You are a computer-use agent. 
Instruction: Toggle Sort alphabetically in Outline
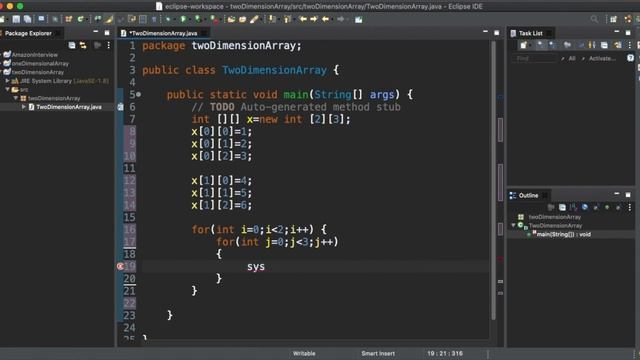point(573,207)
